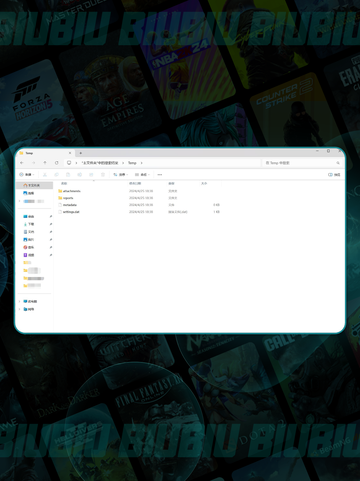
Task: Click pin icon beside Music
Action: [x=51, y=247]
